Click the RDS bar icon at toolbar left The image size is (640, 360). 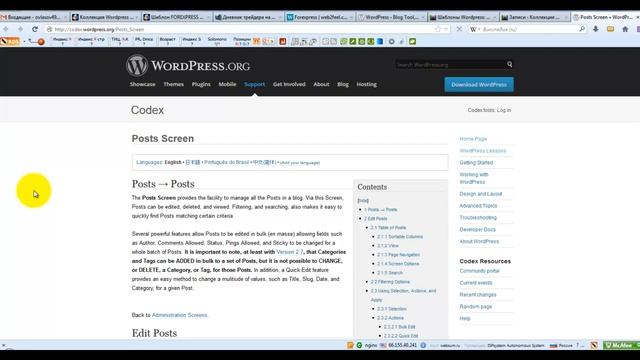click(10, 41)
